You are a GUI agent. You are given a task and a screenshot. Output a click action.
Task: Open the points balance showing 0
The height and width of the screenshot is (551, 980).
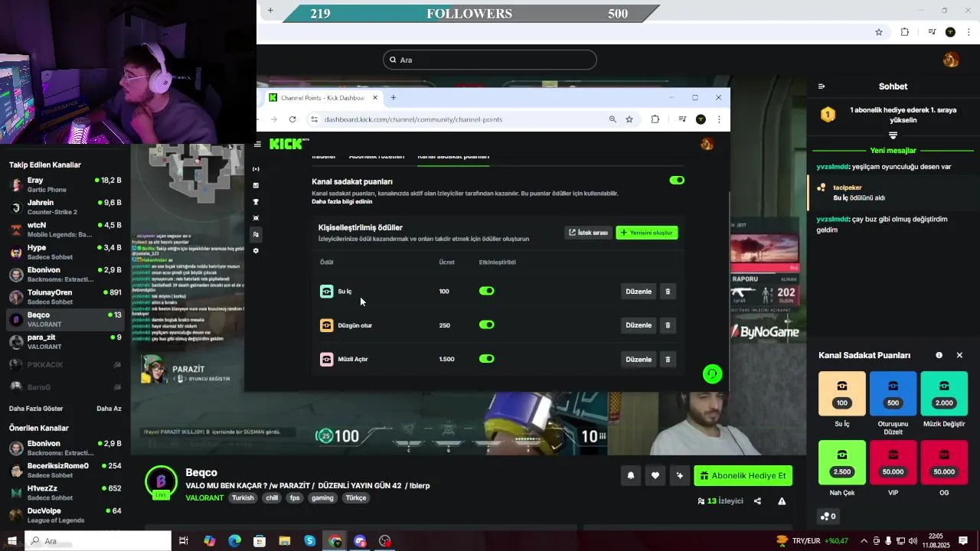pyautogui.click(x=828, y=517)
